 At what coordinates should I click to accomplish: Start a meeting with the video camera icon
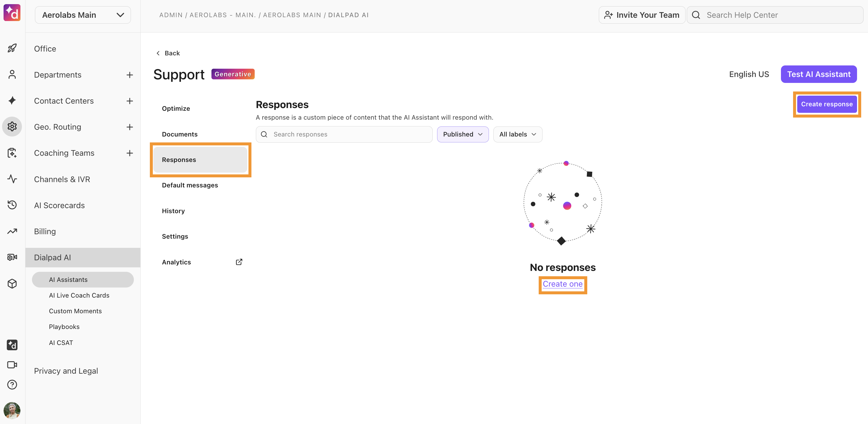(12, 365)
